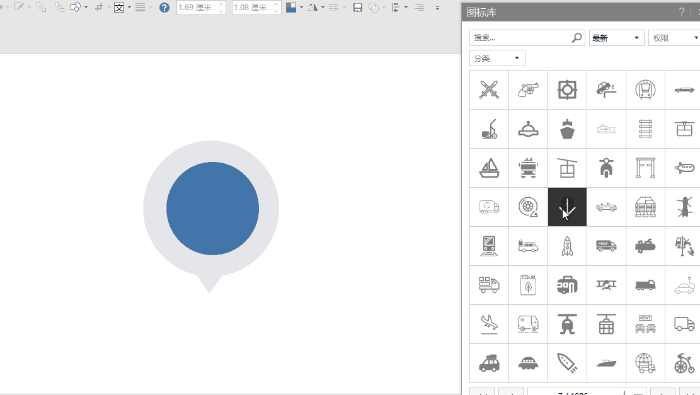Select the filled cargo ship icon
The height and width of the screenshot is (395, 700).
[567, 129]
